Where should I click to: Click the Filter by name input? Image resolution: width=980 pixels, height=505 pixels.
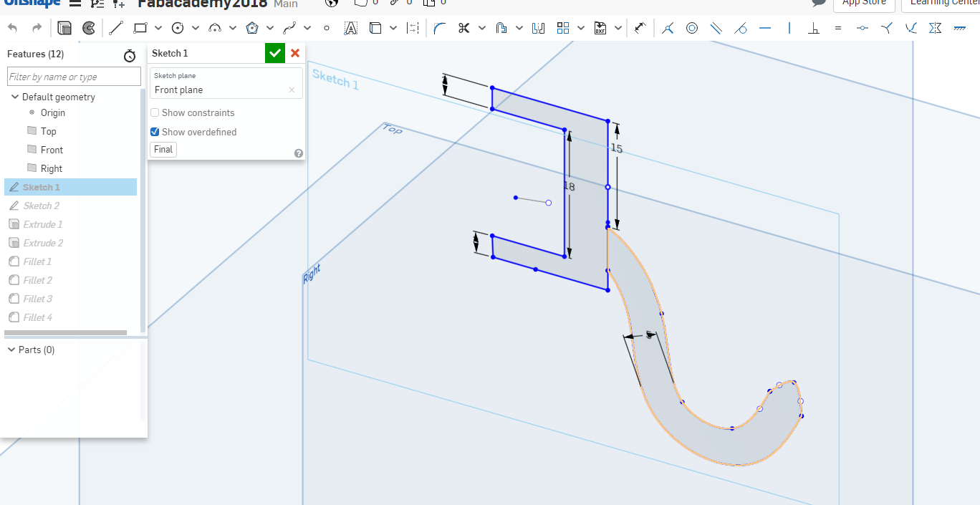[x=74, y=77]
